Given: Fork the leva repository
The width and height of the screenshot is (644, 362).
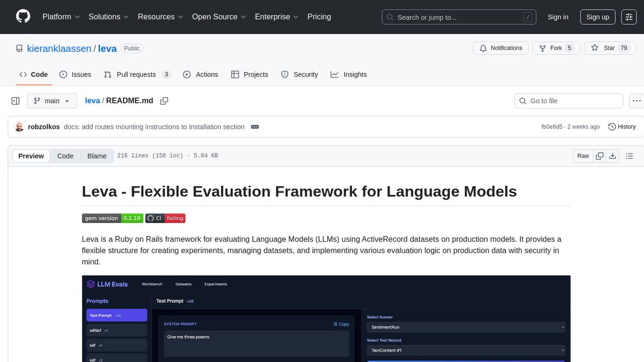Looking at the screenshot, I should click(x=556, y=48).
